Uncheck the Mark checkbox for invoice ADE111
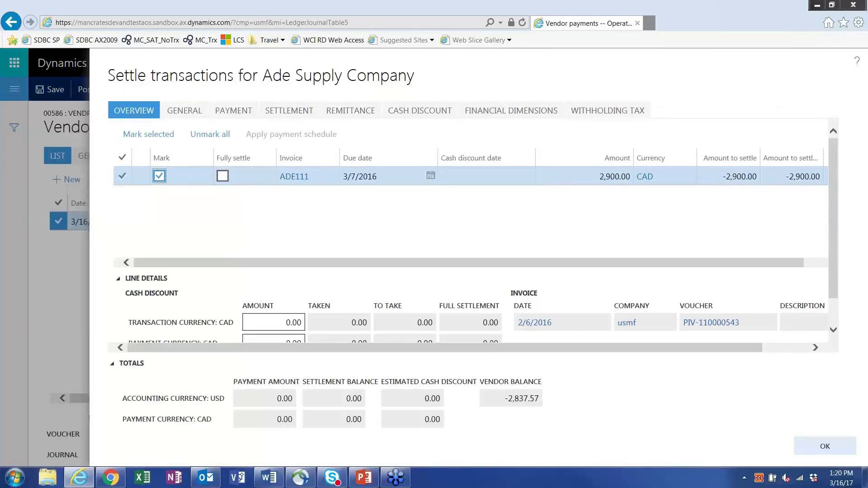 tap(159, 176)
